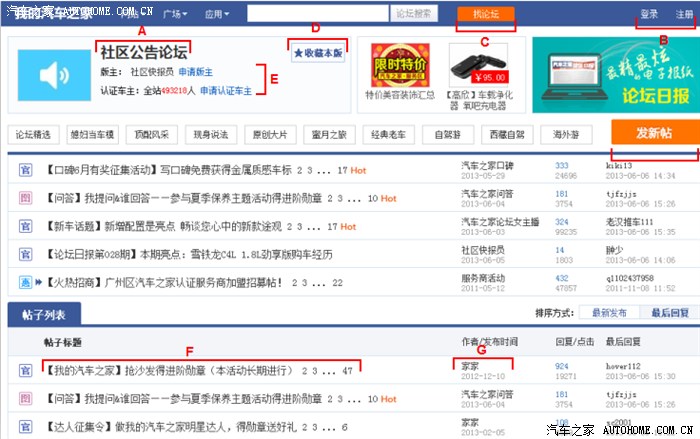Click the 注册 link
This screenshot has height=439, width=700.
[x=684, y=14]
